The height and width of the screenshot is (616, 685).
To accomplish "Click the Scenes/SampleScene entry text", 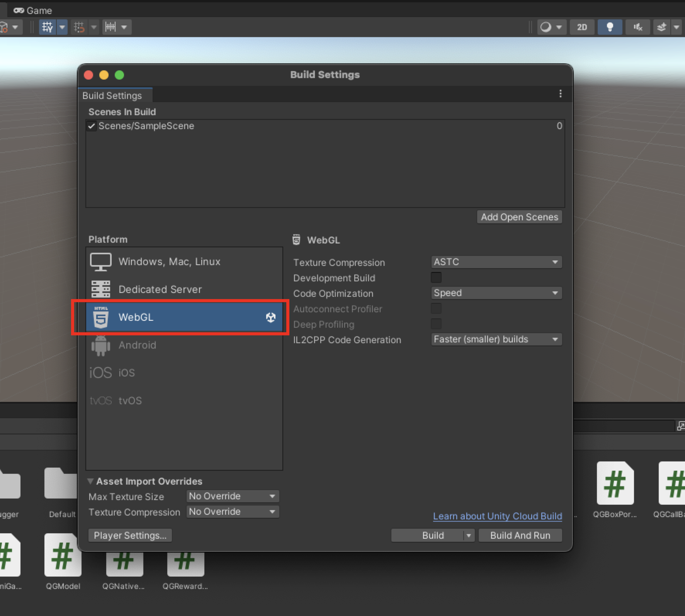I will [x=146, y=126].
